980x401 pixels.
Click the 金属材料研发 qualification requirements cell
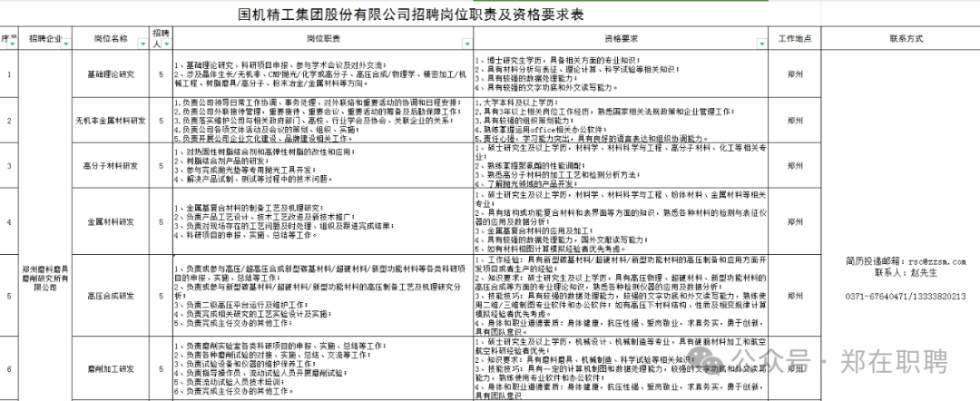click(x=621, y=221)
